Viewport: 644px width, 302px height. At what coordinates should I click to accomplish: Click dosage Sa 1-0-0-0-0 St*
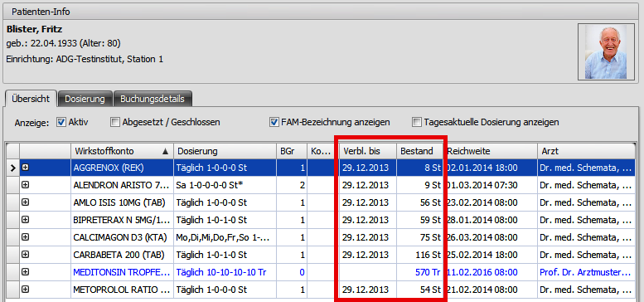(x=225, y=185)
